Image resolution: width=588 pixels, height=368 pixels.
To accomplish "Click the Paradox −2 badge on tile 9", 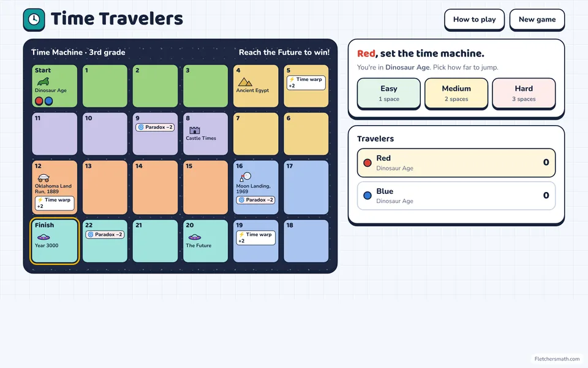I will (x=155, y=128).
